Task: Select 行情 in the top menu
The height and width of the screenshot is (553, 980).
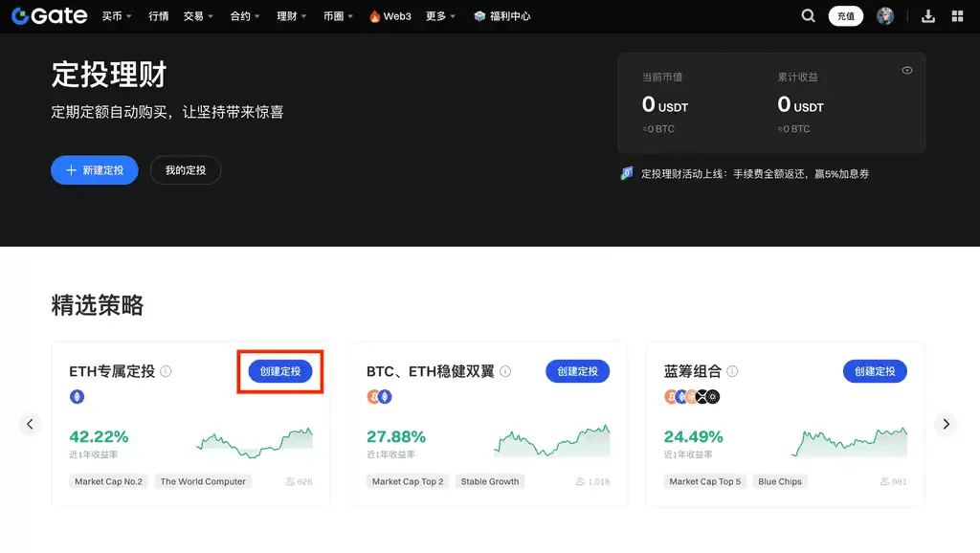Action: click(x=158, y=15)
